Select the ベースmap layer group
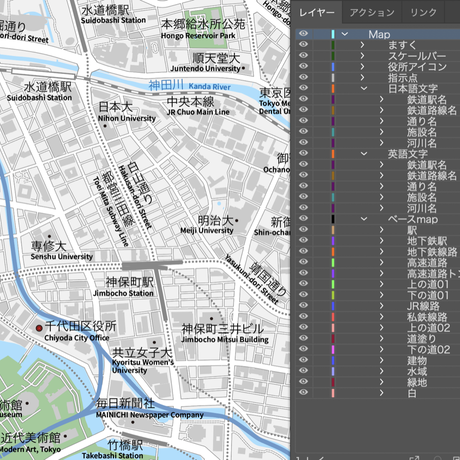The image size is (460, 460). tap(413, 219)
